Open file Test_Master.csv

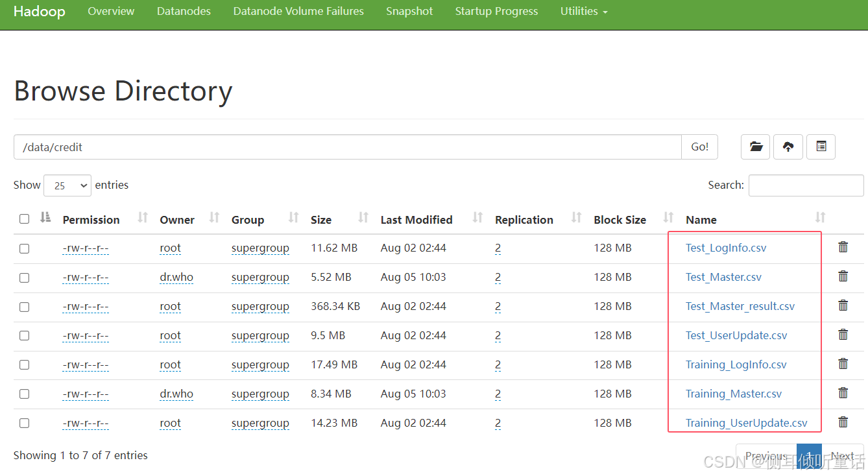tap(723, 277)
